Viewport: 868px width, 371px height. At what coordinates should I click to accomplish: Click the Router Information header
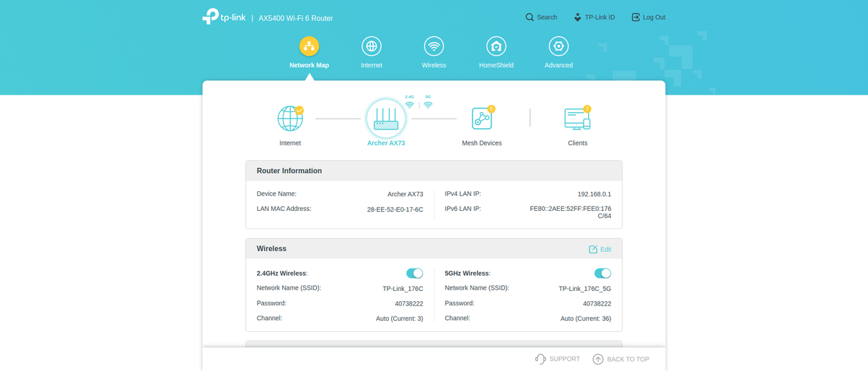point(434,170)
